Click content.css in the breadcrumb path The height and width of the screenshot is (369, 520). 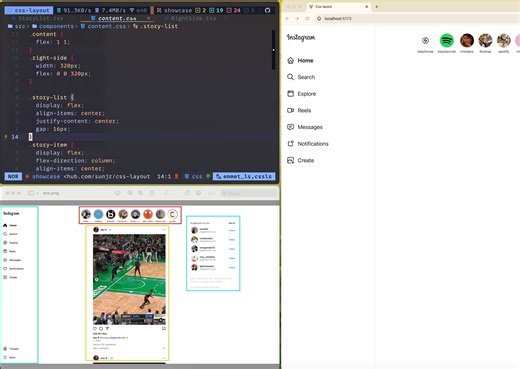click(103, 26)
